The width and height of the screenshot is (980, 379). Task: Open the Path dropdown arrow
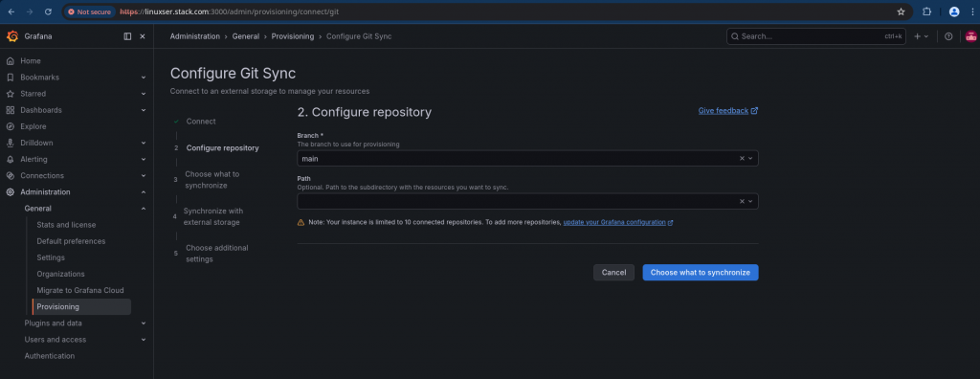pyautogui.click(x=750, y=201)
